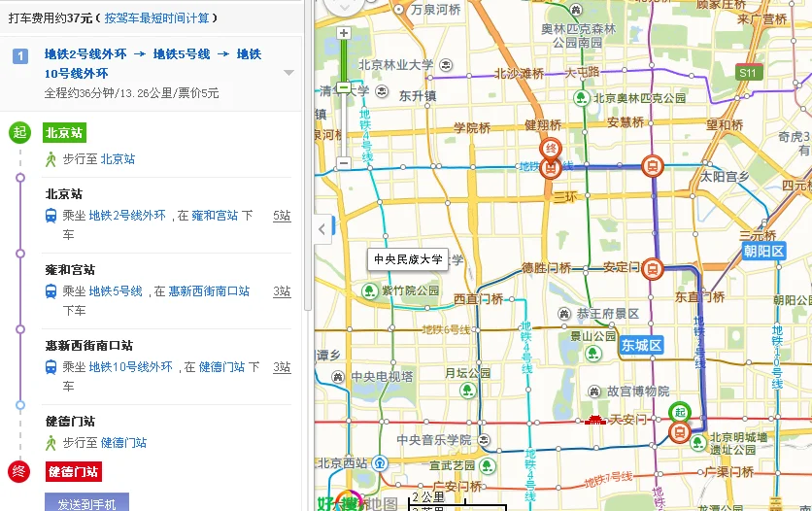Click the 发送到手机 button
Viewport: 812px width, 511px height.
pos(86,503)
